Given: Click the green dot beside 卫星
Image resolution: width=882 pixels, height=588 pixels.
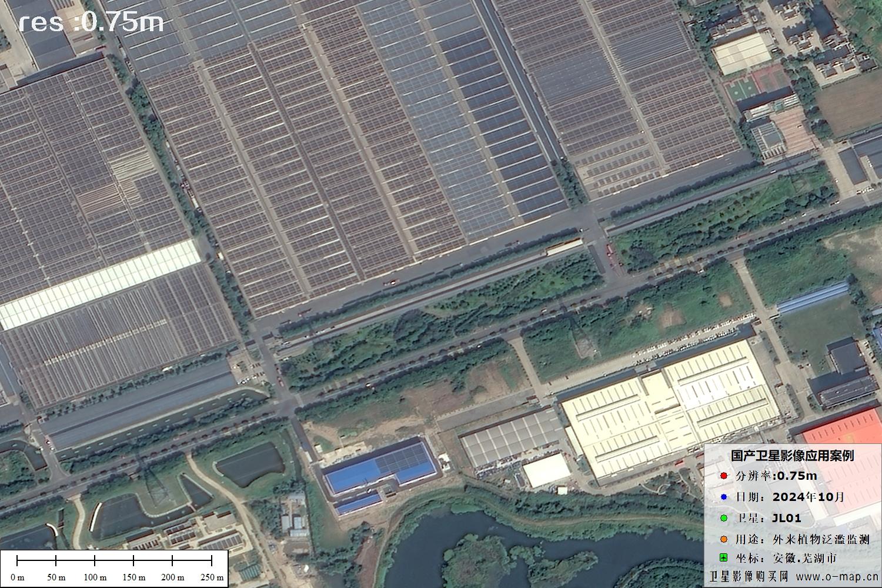Looking at the screenshot, I should click(x=724, y=518).
